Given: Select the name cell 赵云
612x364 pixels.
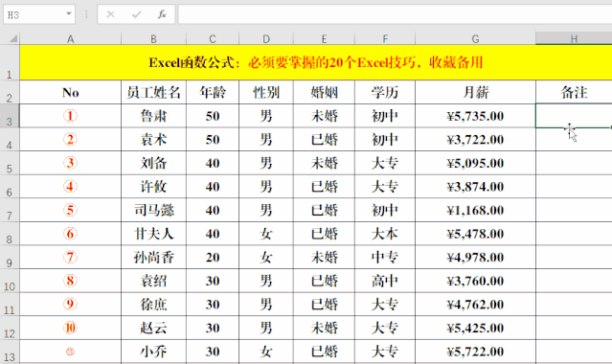Looking at the screenshot, I should [x=154, y=328].
